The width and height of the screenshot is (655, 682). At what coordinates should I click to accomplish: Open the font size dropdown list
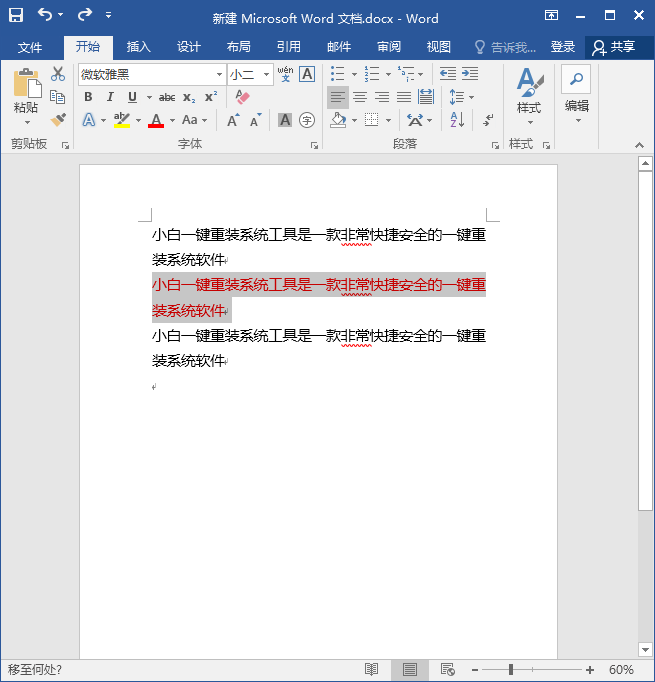click(x=266, y=75)
